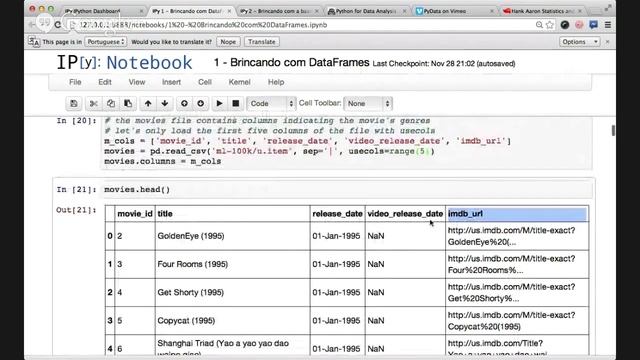Click into the In [21] movies.head() cell
Viewport: 640px width, 360px height.
pyautogui.click(x=347, y=189)
